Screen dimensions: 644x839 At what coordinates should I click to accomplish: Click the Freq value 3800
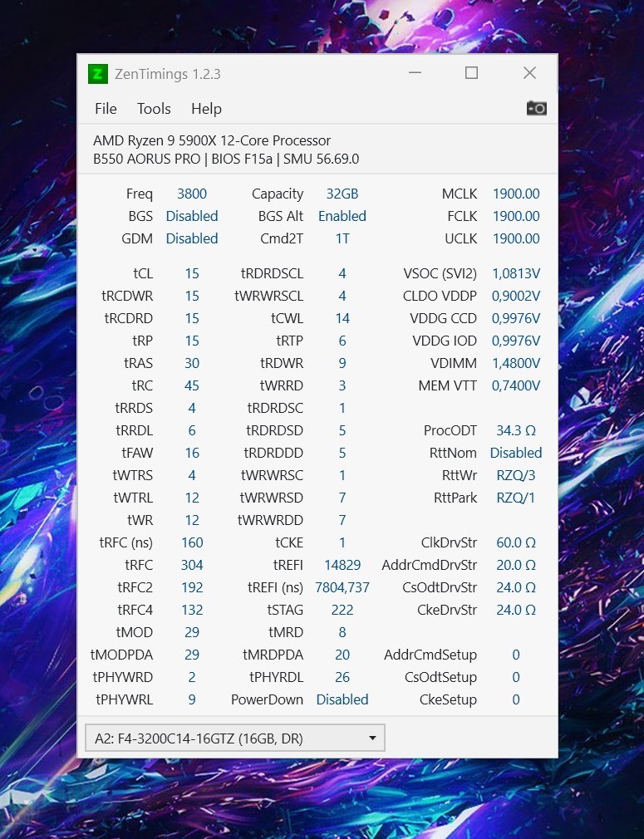[192, 194]
